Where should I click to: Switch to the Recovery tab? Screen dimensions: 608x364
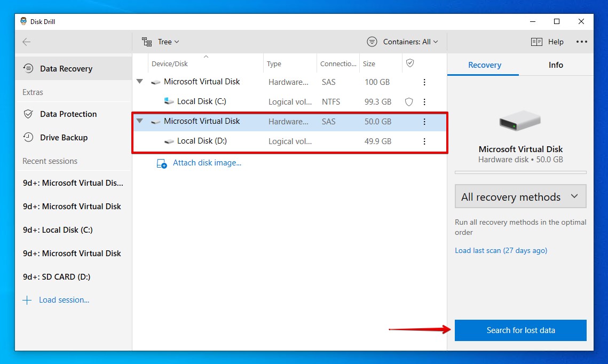pos(484,65)
